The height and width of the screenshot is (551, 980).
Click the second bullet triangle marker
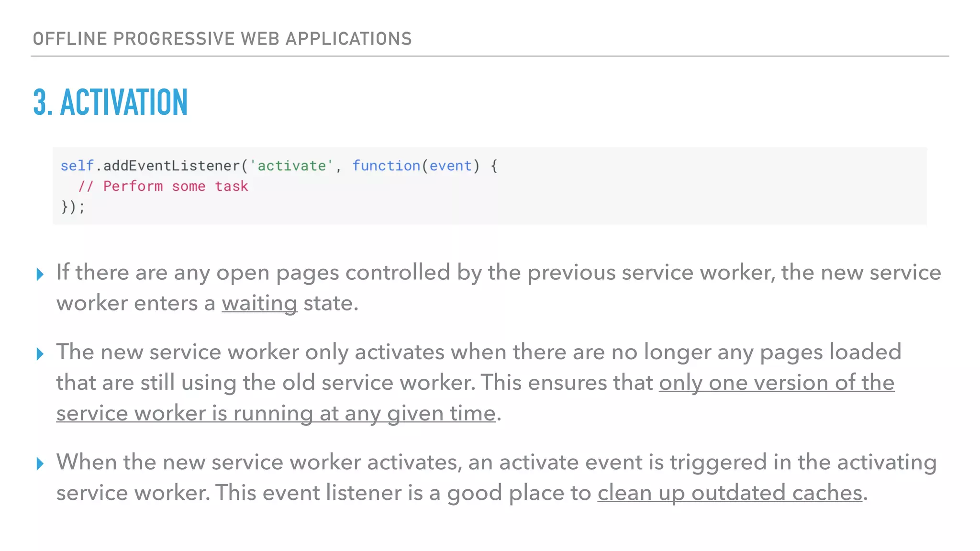coord(40,354)
